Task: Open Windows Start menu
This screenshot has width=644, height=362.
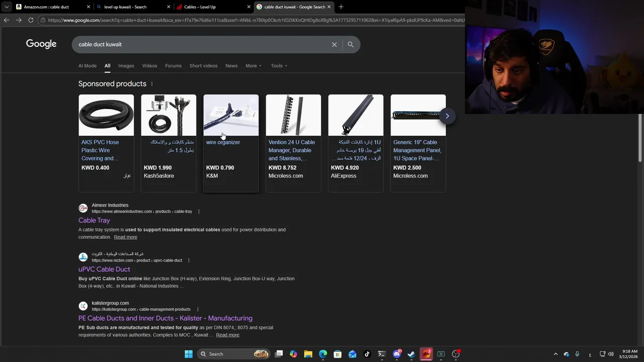Action: click(x=188, y=354)
